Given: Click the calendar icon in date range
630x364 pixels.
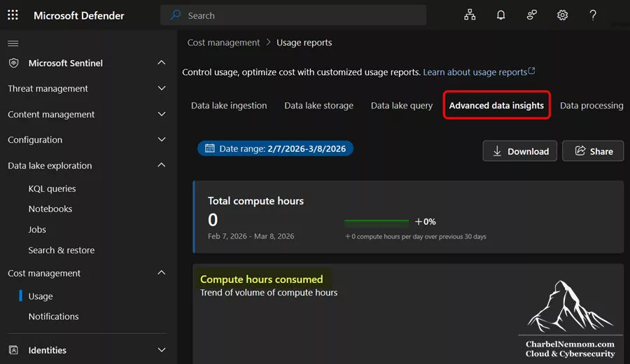Looking at the screenshot, I should (210, 148).
